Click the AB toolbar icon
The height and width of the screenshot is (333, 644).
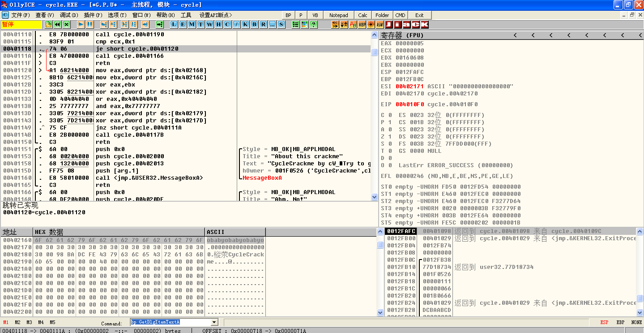coord(353,24)
